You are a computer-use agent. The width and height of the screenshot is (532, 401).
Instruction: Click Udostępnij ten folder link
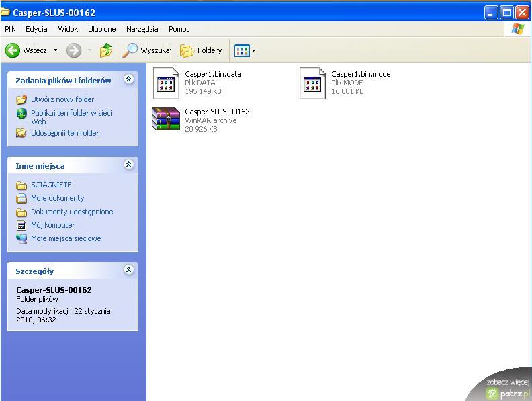click(x=64, y=133)
